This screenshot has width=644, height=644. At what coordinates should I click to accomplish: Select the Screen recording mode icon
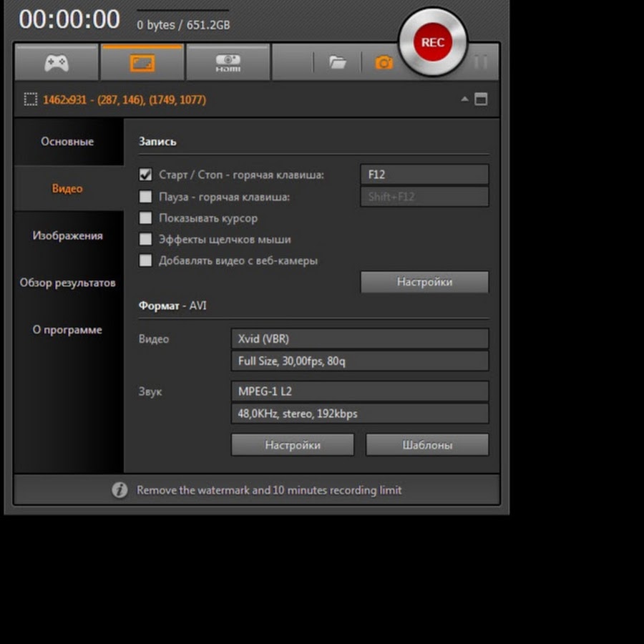click(x=142, y=63)
